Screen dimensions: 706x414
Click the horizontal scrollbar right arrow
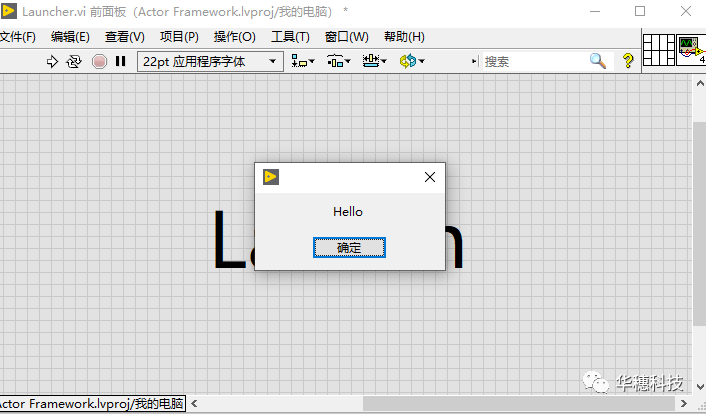click(x=684, y=404)
